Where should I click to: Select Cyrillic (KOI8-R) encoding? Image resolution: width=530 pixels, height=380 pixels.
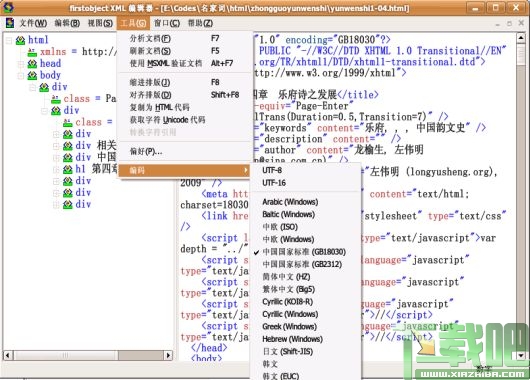[x=306, y=302]
